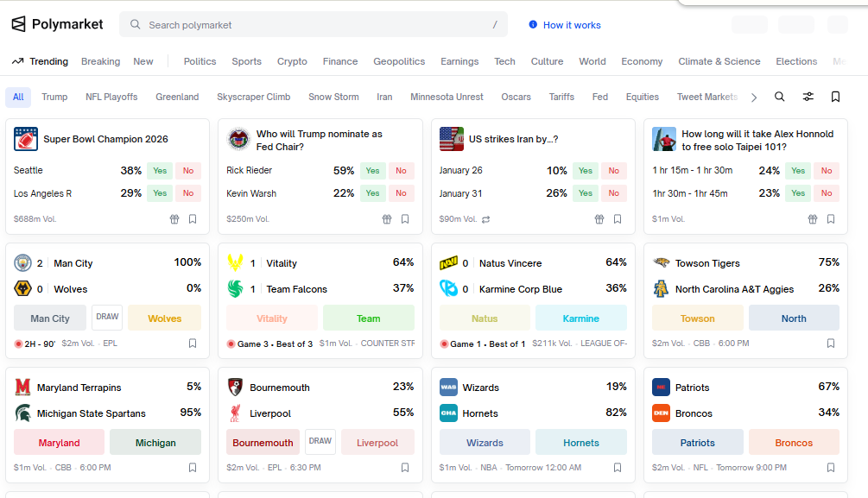Open the Crypto category
Image resolution: width=868 pixels, height=498 pixels.
pyautogui.click(x=292, y=61)
